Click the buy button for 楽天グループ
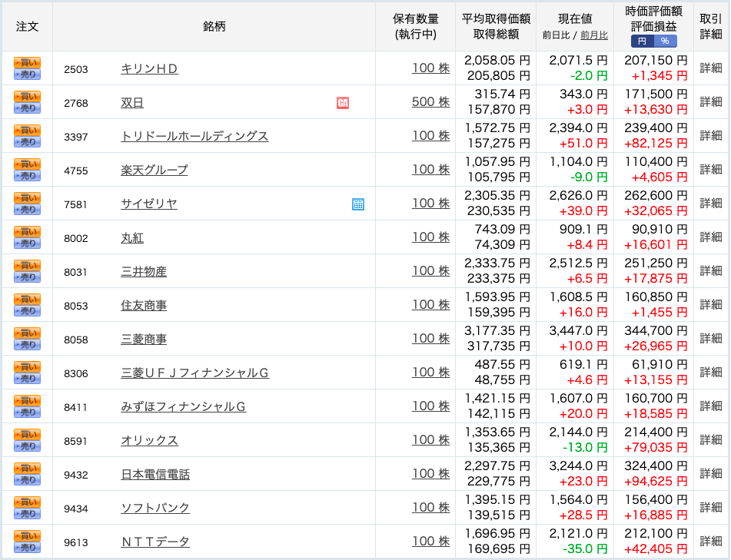This screenshot has width=731, height=560. (x=27, y=164)
